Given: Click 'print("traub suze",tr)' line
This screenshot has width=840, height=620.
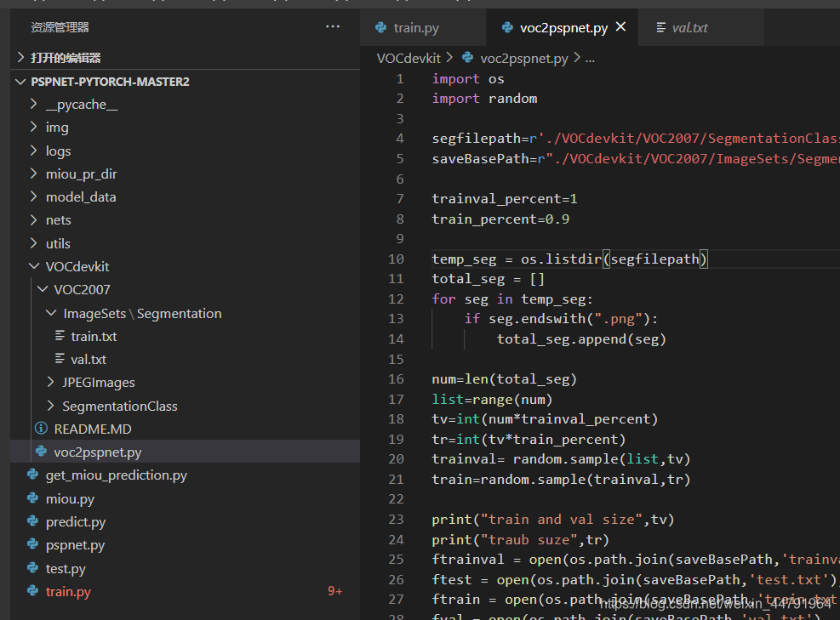Looking at the screenshot, I should click(520, 540).
